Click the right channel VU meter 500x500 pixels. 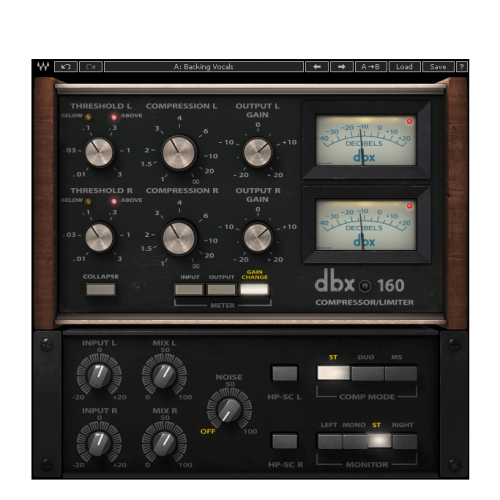(x=366, y=225)
